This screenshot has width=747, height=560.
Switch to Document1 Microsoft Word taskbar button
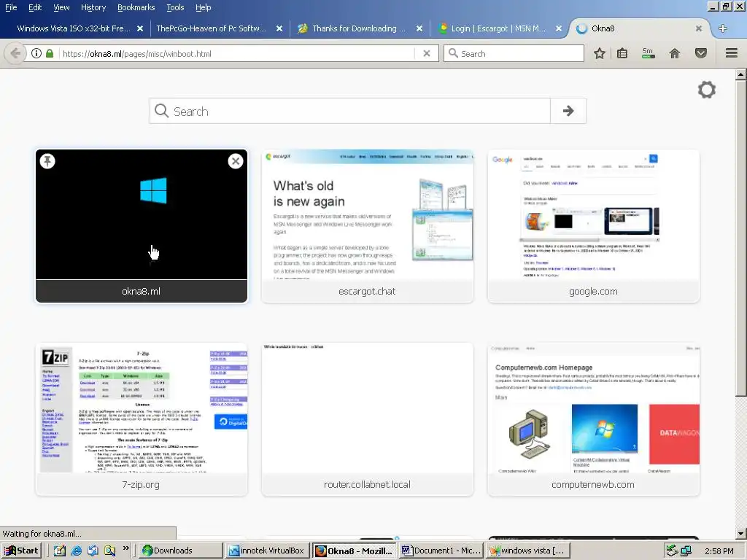(441, 551)
